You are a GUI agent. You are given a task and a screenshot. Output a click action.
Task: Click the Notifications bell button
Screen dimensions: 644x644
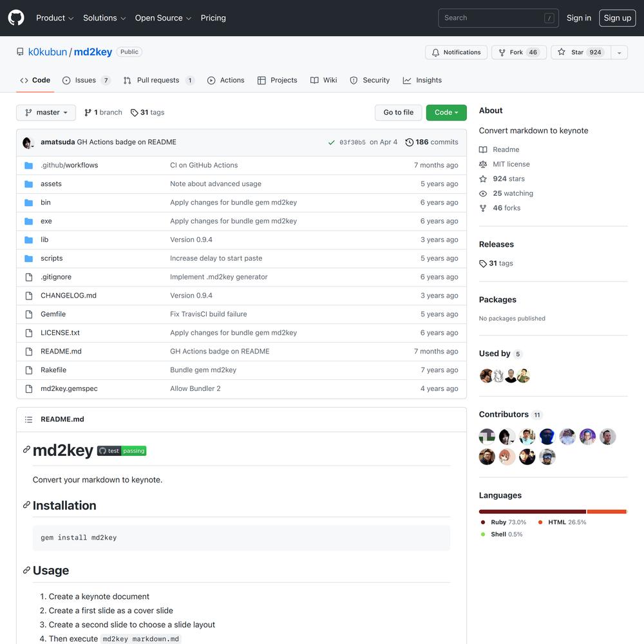(x=456, y=52)
